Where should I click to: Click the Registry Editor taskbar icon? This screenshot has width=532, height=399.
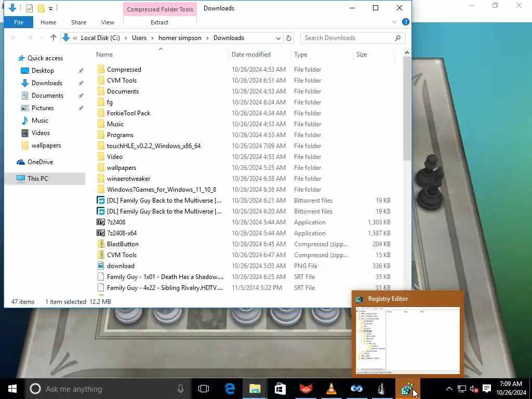pos(407,389)
